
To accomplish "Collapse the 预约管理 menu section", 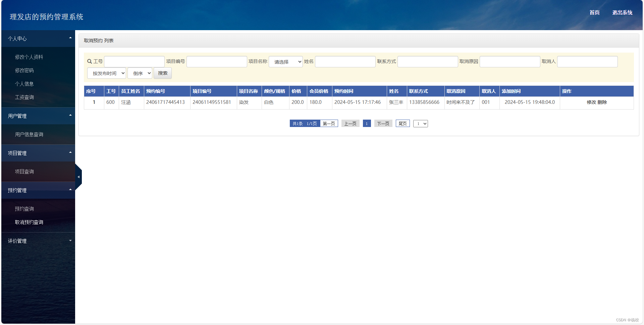I will click(38, 190).
